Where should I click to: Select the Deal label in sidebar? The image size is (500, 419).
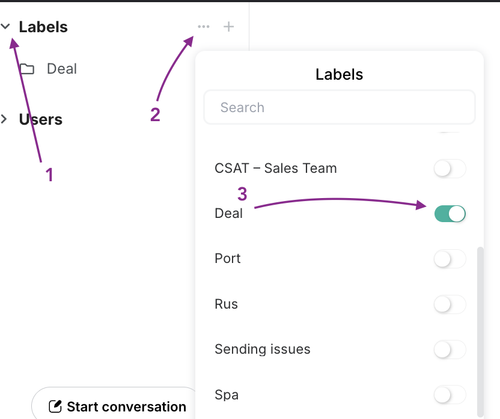point(62,69)
